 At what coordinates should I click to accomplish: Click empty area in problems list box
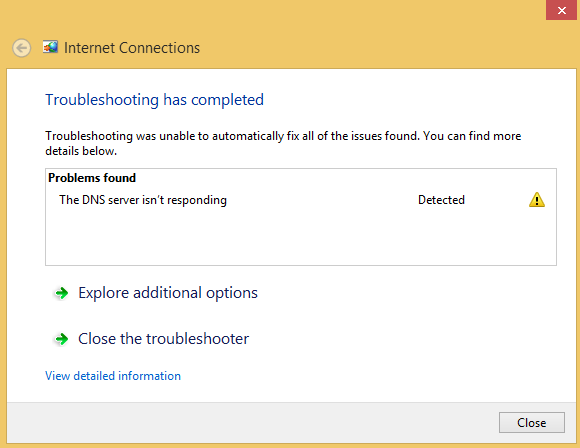pos(301,238)
